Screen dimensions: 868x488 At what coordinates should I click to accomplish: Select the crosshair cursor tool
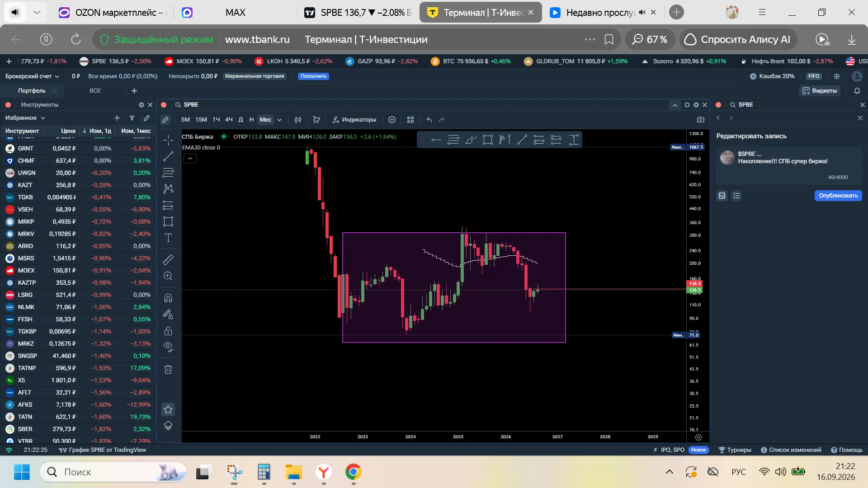coord(168,140)
